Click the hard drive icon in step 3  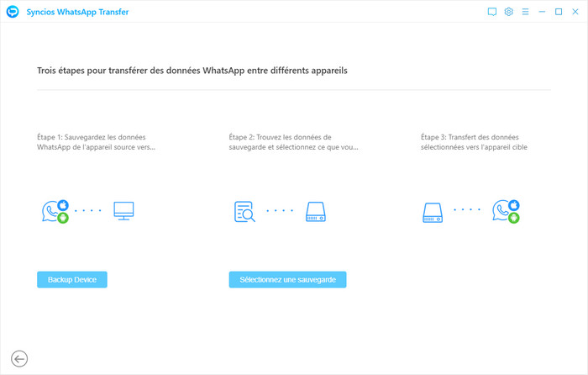click(x=432, y=212)
